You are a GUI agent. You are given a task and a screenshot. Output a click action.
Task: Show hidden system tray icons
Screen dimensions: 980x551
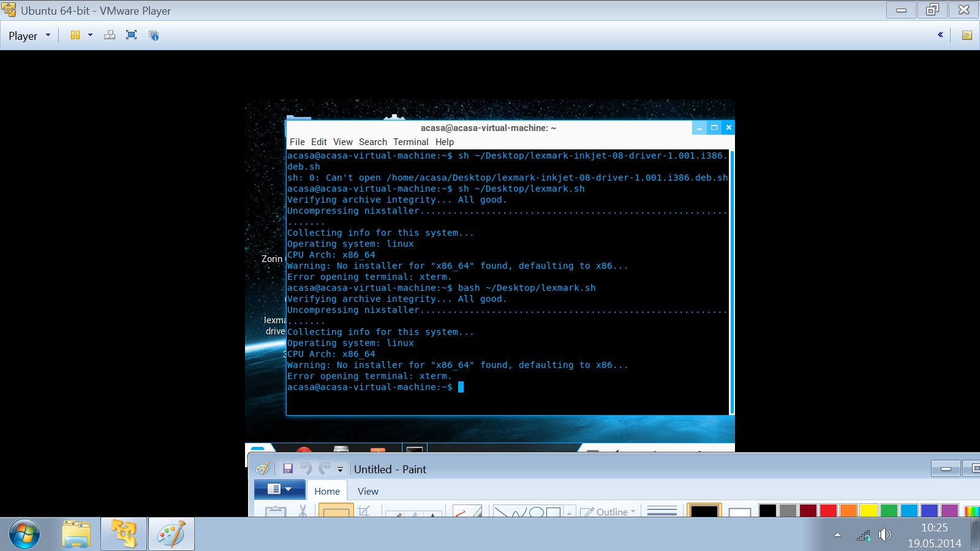(837, 535)
